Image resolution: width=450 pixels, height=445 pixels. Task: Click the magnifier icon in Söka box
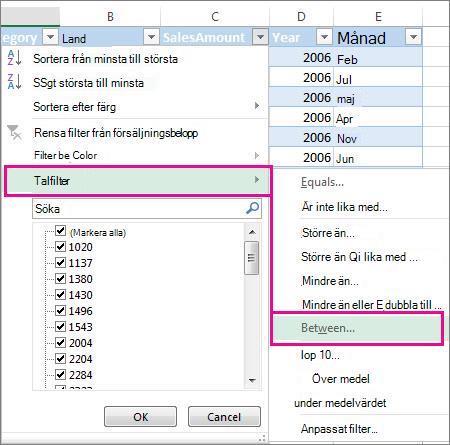pos(252,208)
